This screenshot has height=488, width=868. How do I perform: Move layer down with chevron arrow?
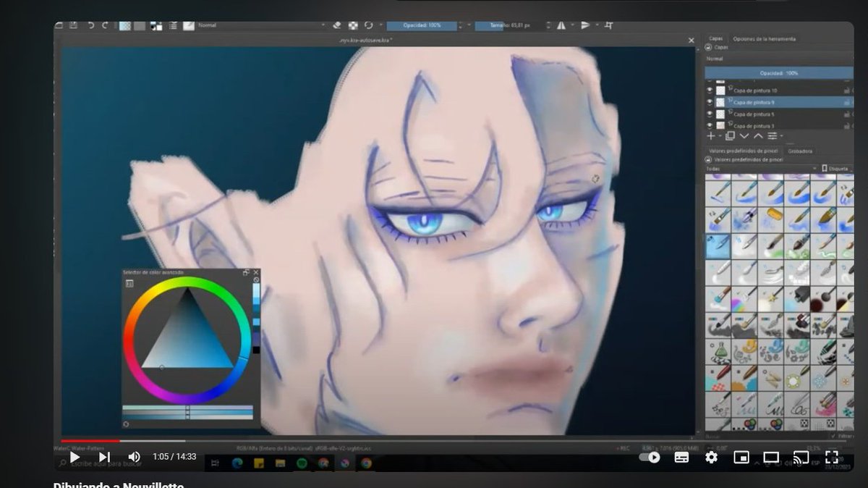[744, 136]
